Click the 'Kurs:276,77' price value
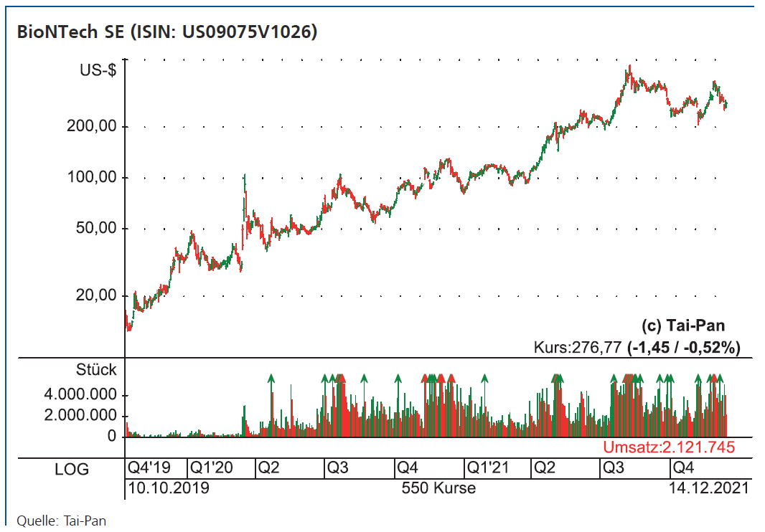Viewport: 765px width, 532px height. tap(578, 348)
